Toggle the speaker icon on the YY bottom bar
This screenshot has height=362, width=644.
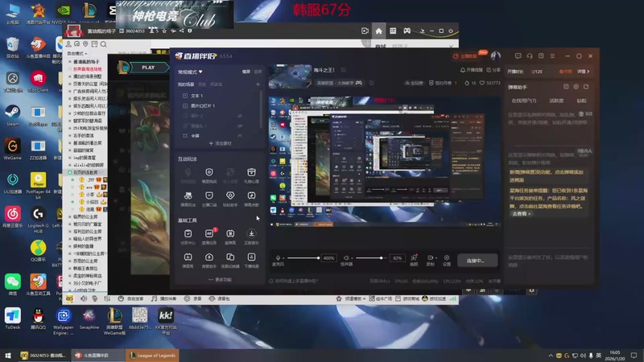[x=84, y=298]
